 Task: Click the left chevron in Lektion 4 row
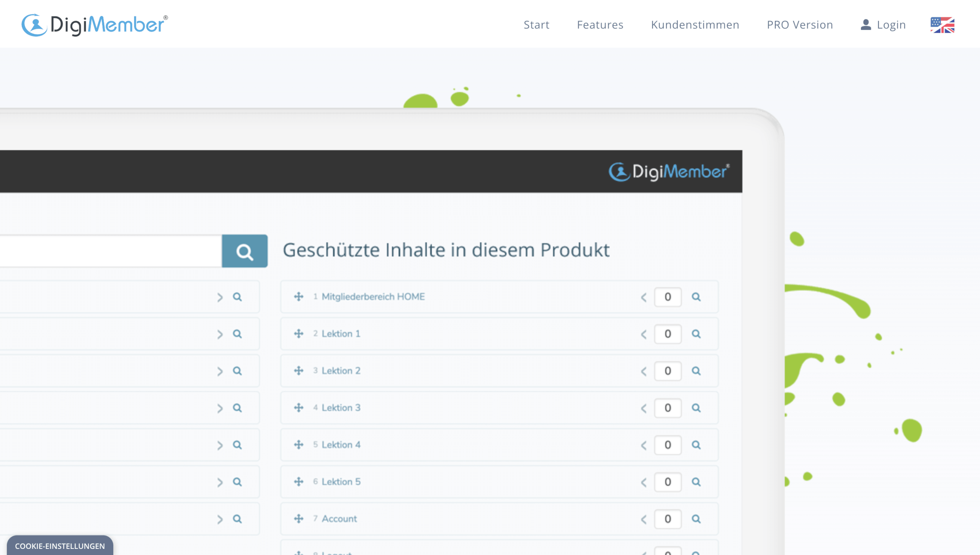click(x=644, y=445)
